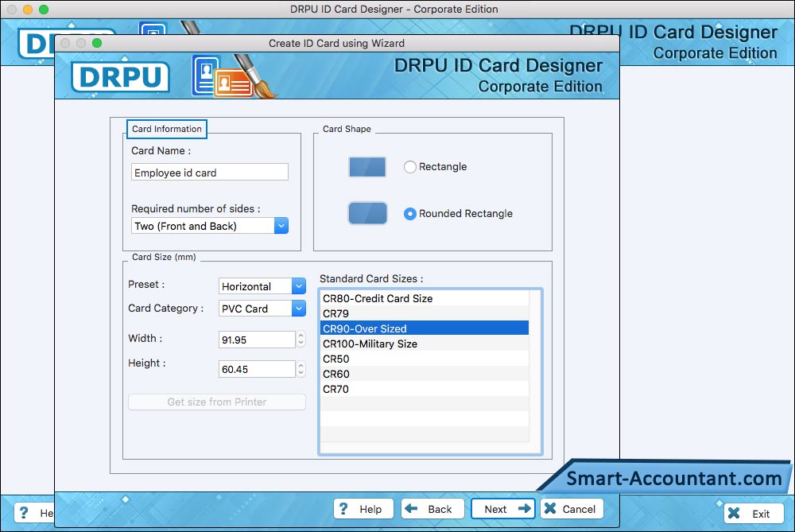
Task: Cancel the ID card wizard
Action: (572, 509)
